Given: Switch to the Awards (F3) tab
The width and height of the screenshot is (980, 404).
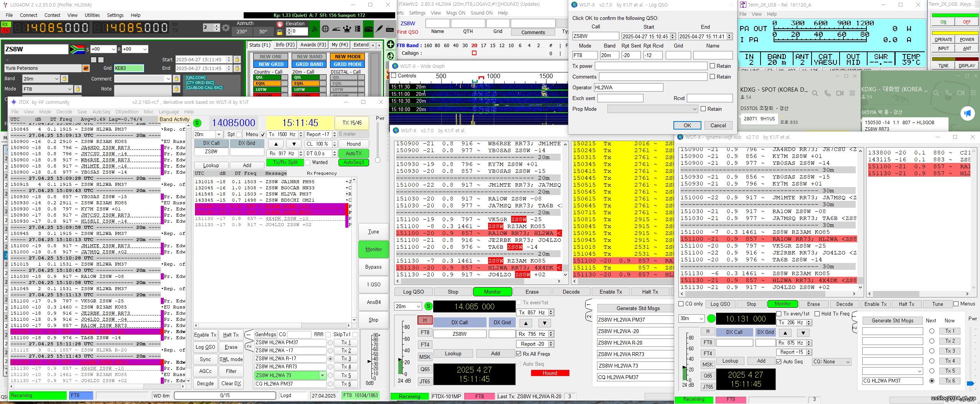Looking at the screenshot, I should coord(313,45).
